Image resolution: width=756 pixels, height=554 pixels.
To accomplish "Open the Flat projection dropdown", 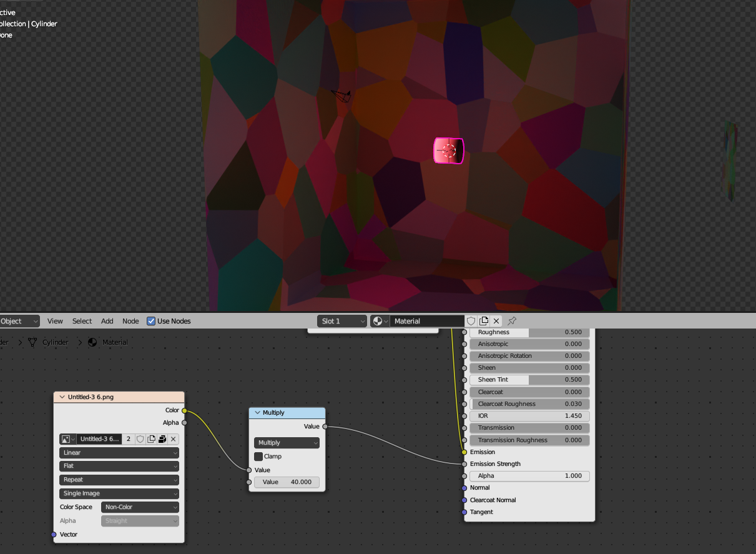I will click(119, 466).
